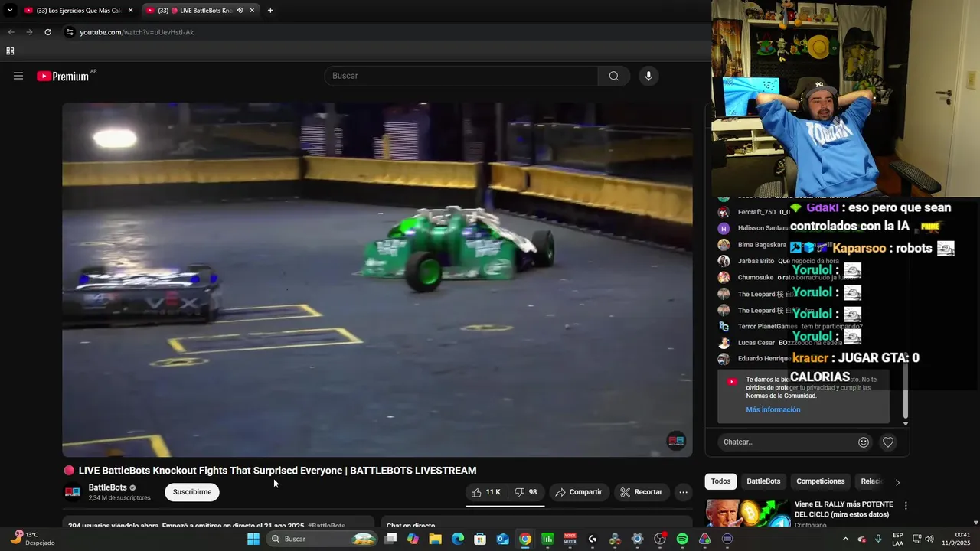The height and width of the screenshot is (551, 980).
Task: Switch to the Los Ejercicios Que Más tab
Action: [79, 10]
